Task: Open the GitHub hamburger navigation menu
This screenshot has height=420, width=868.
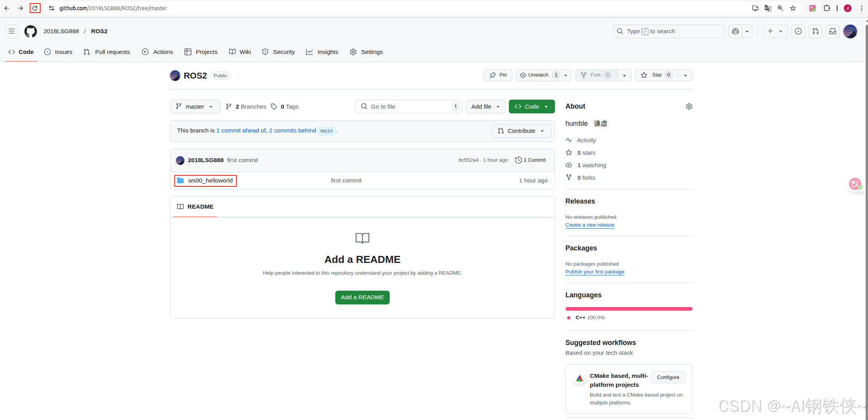Action: [12, 31]
